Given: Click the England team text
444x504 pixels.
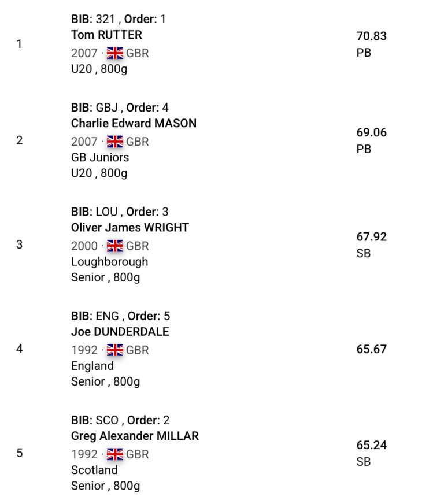Looking at the screenshot, I should (92, 366).
